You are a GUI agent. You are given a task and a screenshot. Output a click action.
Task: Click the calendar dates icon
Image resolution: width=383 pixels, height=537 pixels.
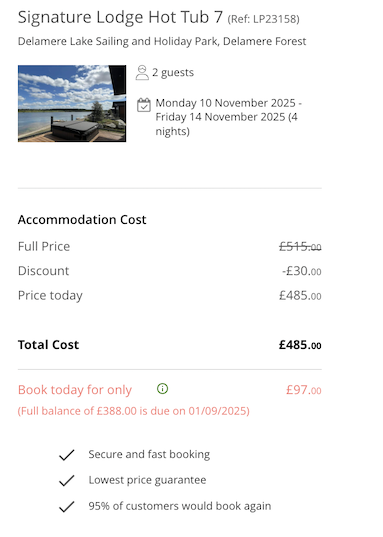(144, 105)
